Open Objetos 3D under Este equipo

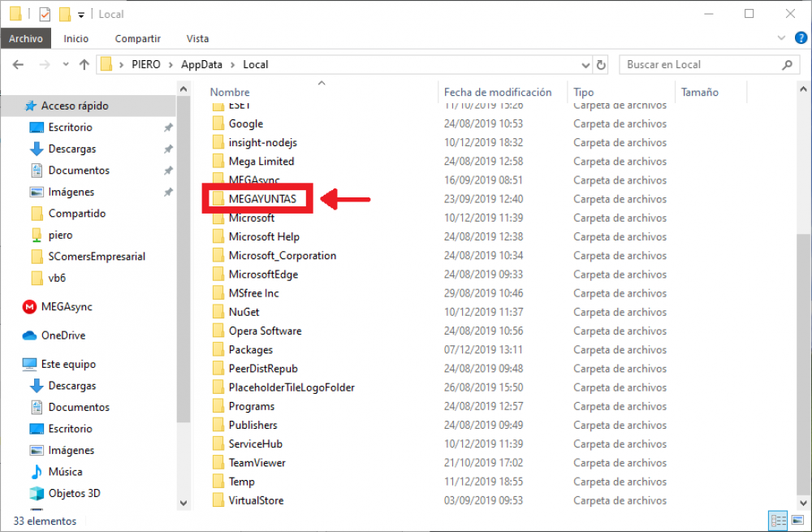pyautogui.click(x=74, y=493)
